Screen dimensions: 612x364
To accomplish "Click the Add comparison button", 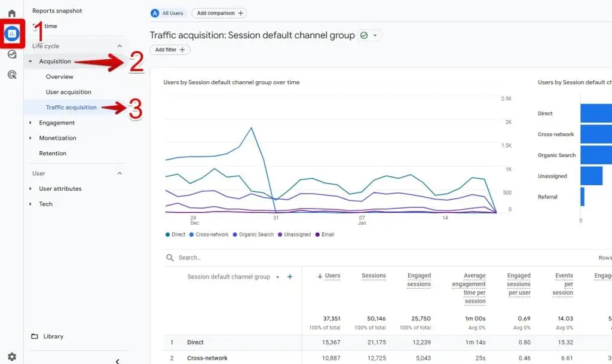I will click(219, 13).
